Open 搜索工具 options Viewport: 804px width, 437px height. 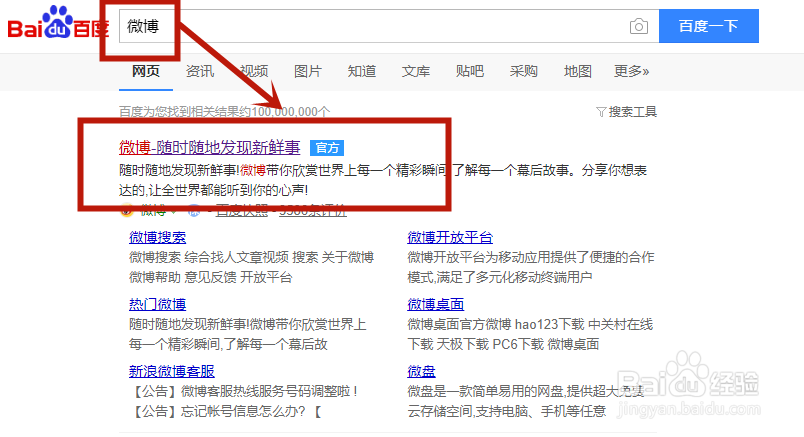[x=632, y=112]
